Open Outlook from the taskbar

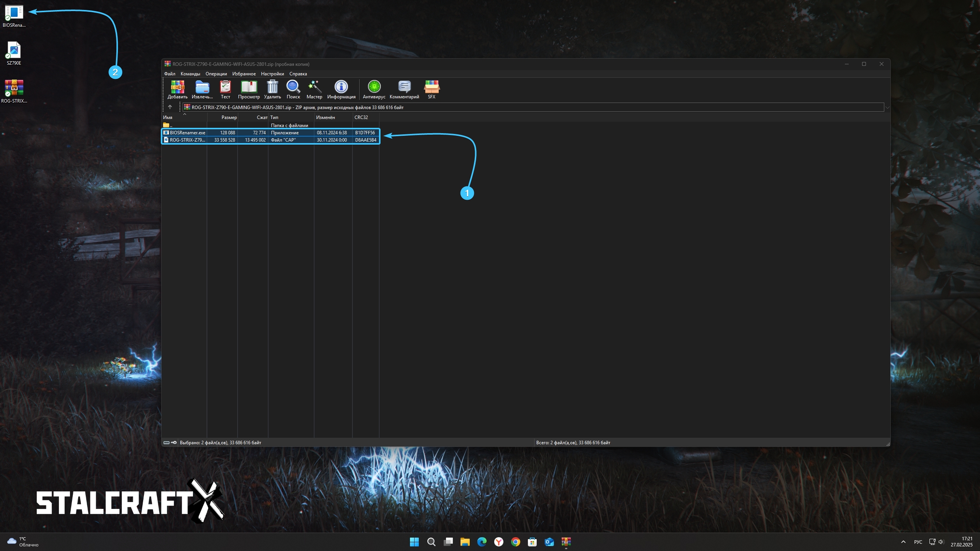(x=549, y=542)
